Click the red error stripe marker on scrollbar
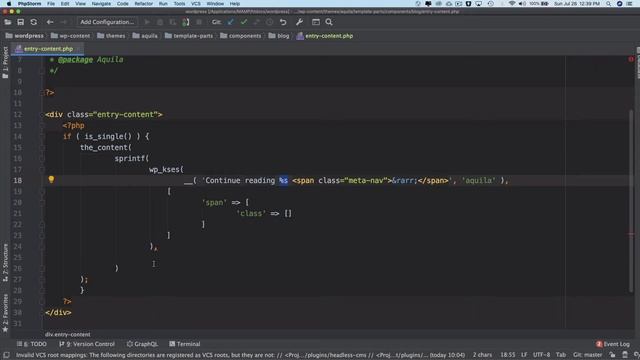The image size is (640, 360). (x=631, y=235)
